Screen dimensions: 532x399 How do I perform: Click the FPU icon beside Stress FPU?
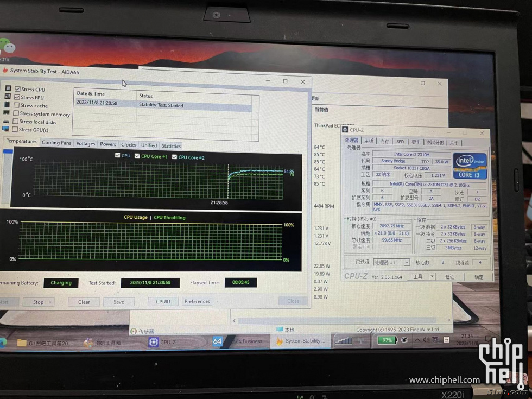pyautogui.click(x=8, y=97)
